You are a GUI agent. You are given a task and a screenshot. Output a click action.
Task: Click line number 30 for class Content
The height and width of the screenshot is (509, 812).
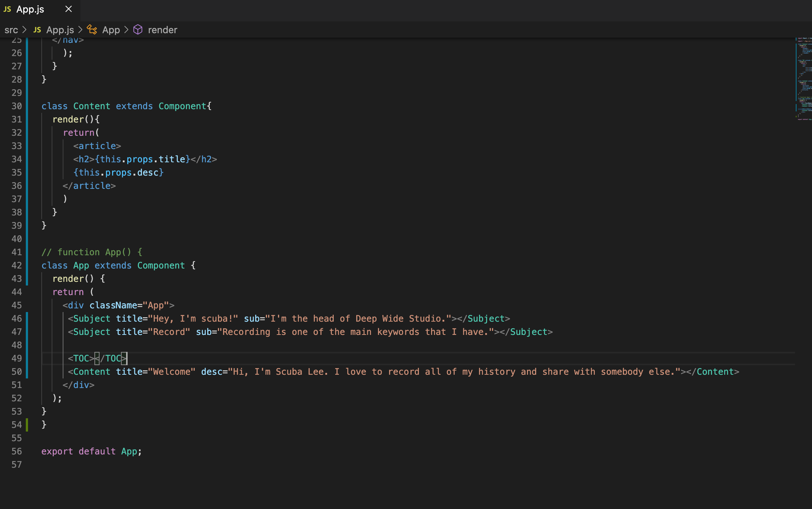pos(17,106)
